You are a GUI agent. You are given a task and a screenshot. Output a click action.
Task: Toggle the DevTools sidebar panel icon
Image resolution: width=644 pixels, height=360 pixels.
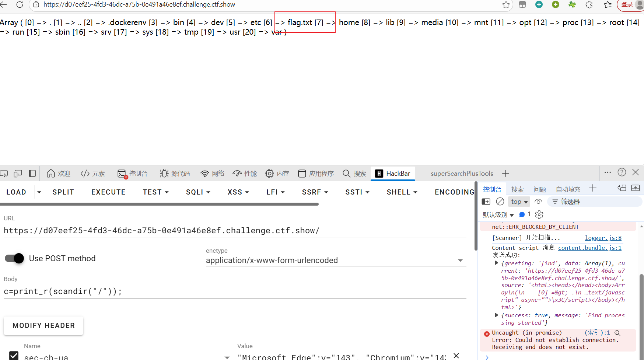[32, 174]
